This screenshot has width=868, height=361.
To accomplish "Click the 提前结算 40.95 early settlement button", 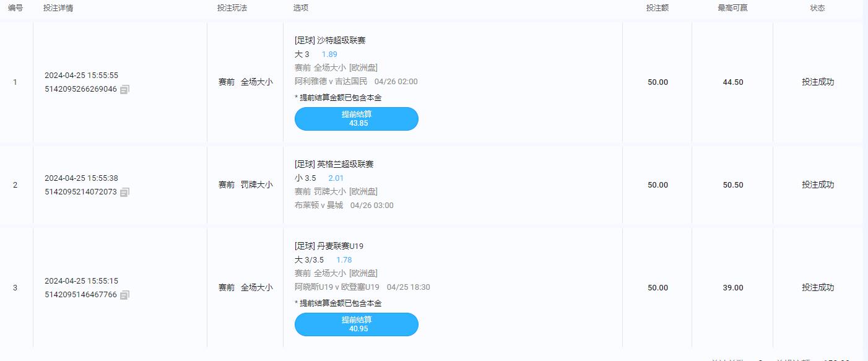I will (x=356, y=324).
